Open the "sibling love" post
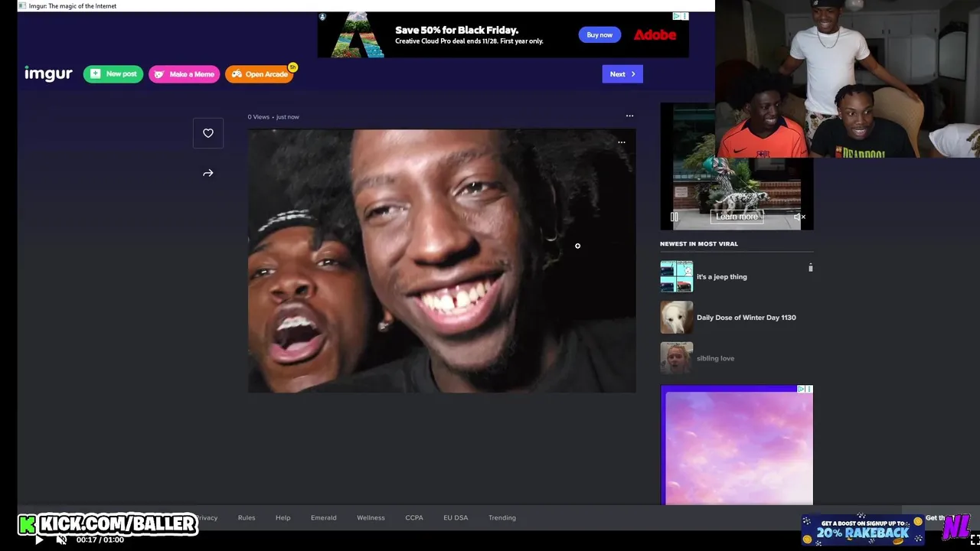The image size is (980, 551). (x=715, y=358)
